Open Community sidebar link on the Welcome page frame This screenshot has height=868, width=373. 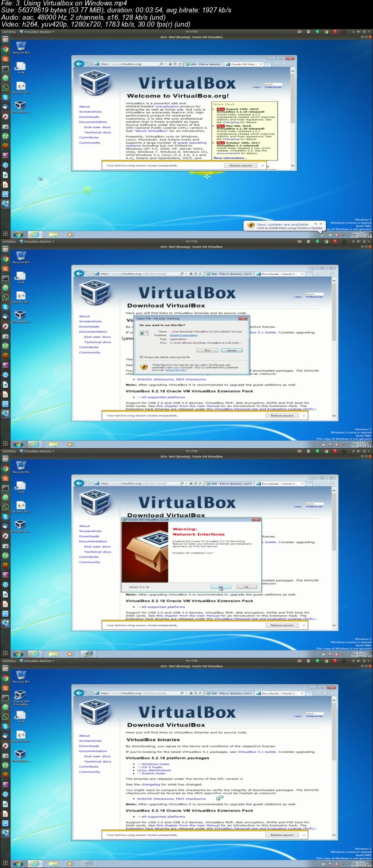[90, 143]
